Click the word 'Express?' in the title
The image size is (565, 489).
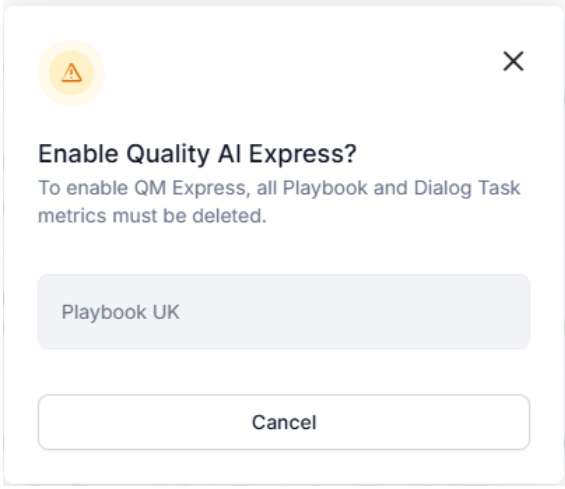[x=303, y=154]
